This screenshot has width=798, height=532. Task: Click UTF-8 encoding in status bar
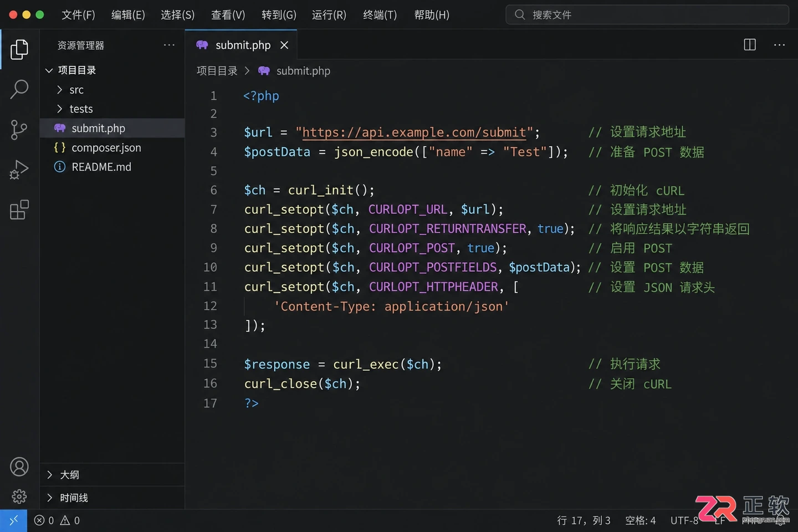coord(684,520)
